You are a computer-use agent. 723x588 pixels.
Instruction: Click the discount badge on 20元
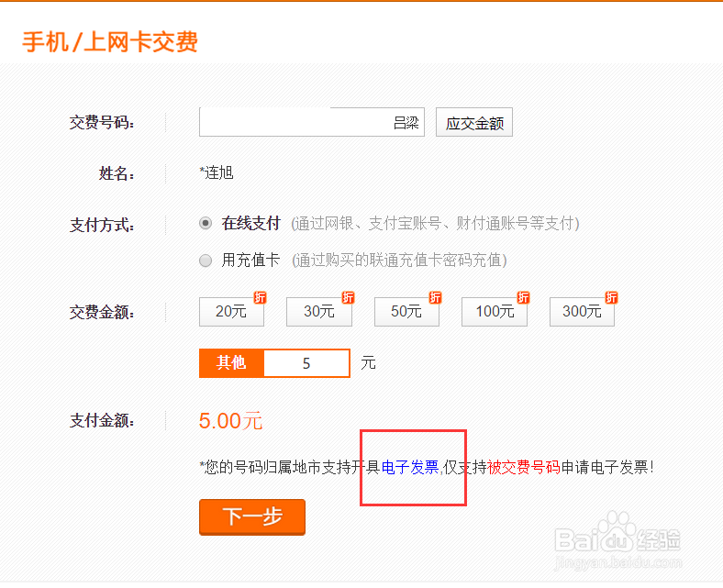(x=260, y=297)
